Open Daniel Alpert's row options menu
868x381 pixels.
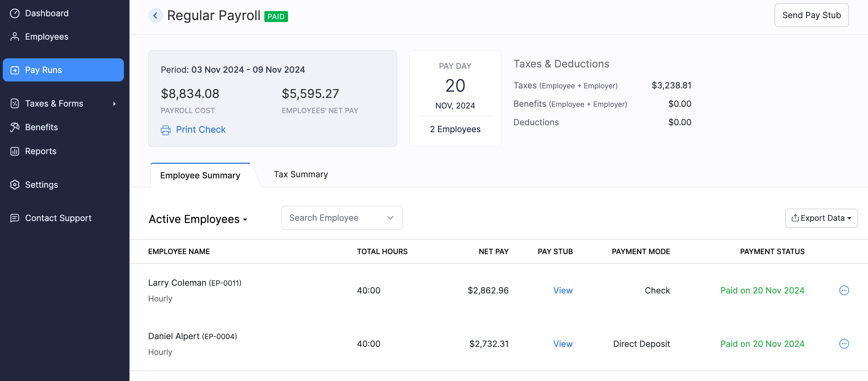(844, 344)
